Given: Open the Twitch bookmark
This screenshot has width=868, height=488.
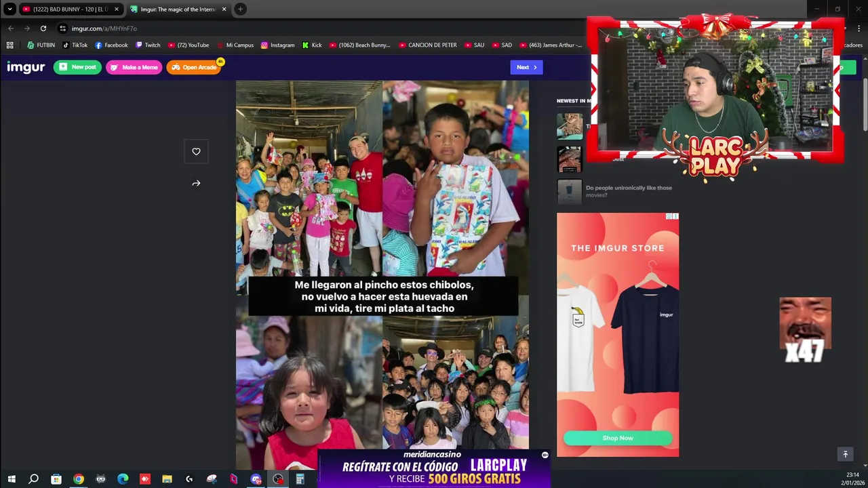Looking at the screenshot, I should point(148,45).
